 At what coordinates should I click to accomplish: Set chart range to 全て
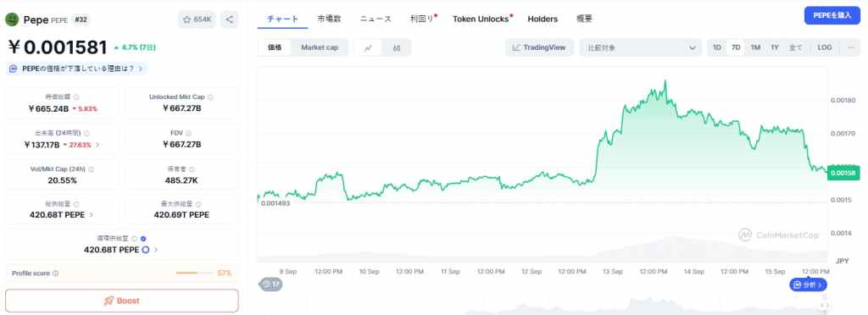click(x=795, y=47)
